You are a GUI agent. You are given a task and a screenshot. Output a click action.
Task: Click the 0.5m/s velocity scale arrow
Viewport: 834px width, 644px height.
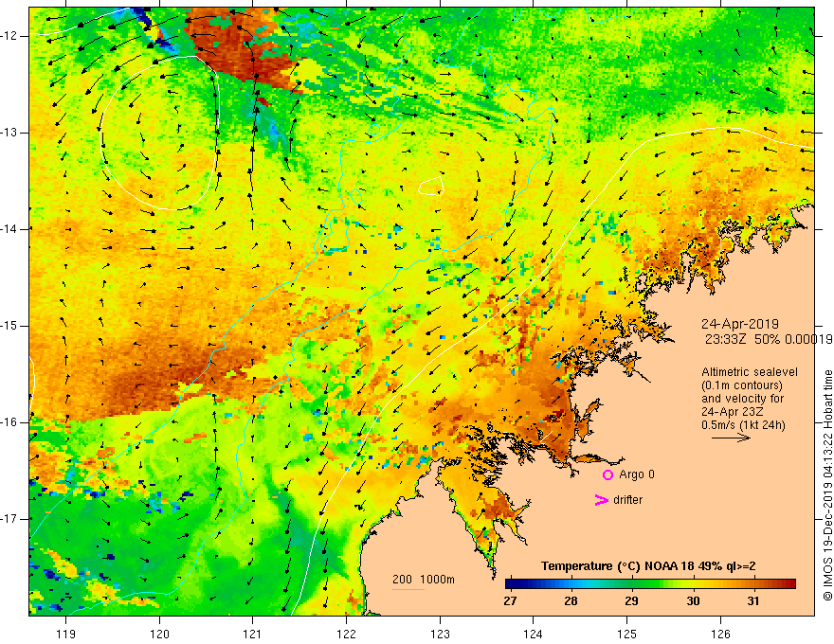click(x=731, y=438)
